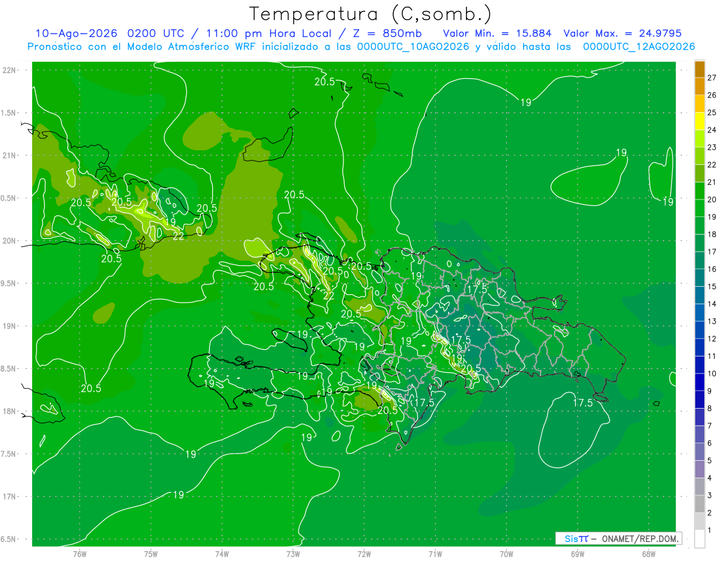
Task: Click the "1.5N" latitude axis label
Action: 9,113
